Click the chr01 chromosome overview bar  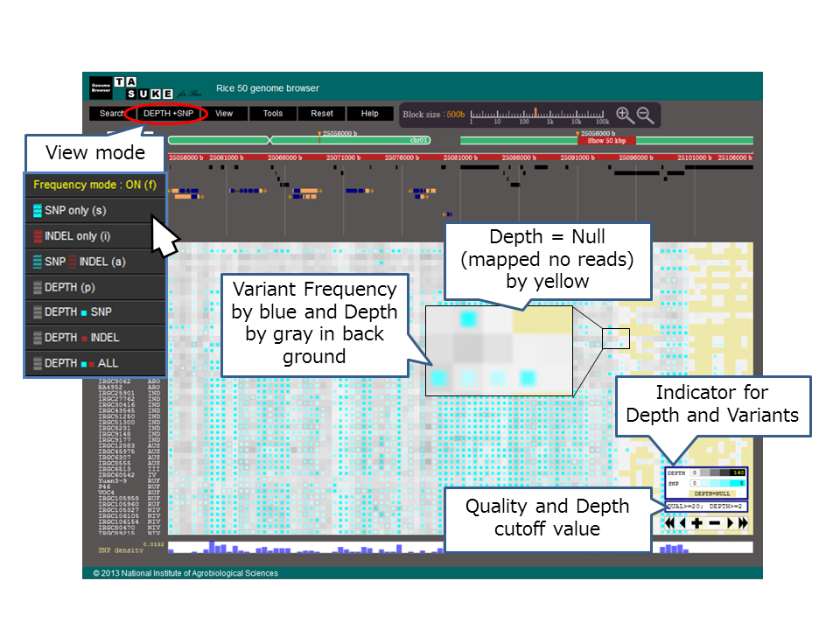299,140
